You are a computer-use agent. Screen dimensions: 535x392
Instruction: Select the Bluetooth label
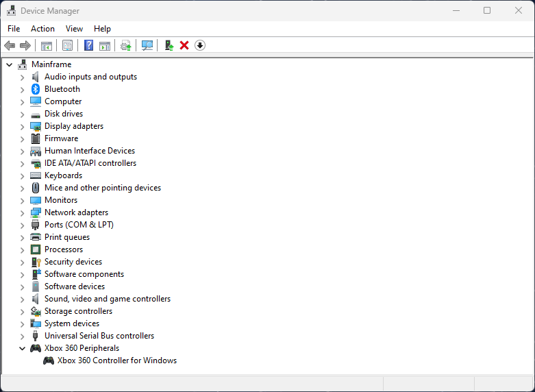(x=62, y=89)
